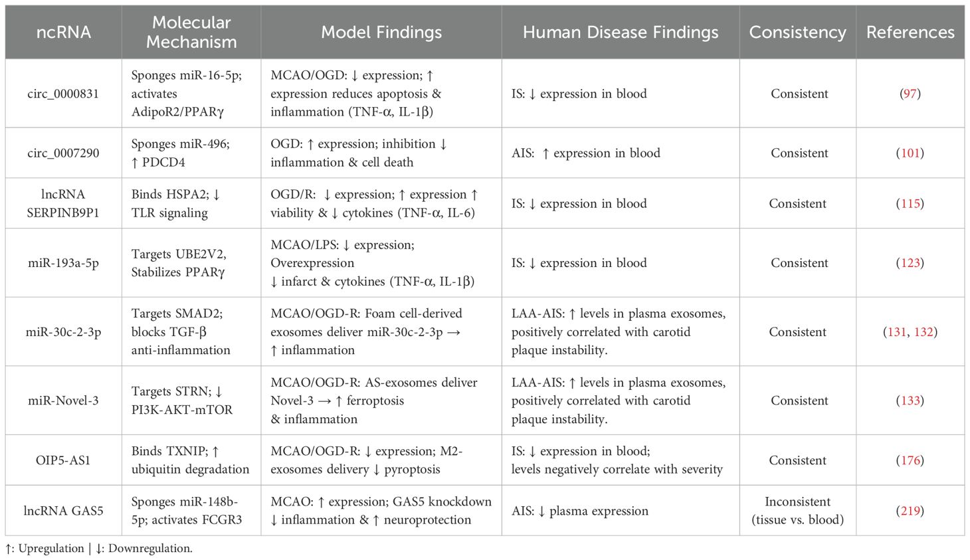Open reference 176 for OIP5-AS1

pyautogui.click(x=910, y=460)
